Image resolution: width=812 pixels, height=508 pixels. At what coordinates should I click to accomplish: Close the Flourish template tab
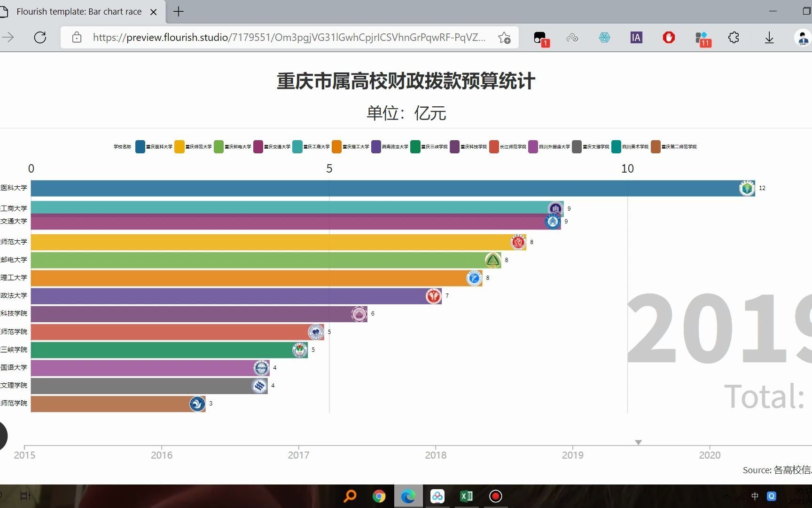153,12
